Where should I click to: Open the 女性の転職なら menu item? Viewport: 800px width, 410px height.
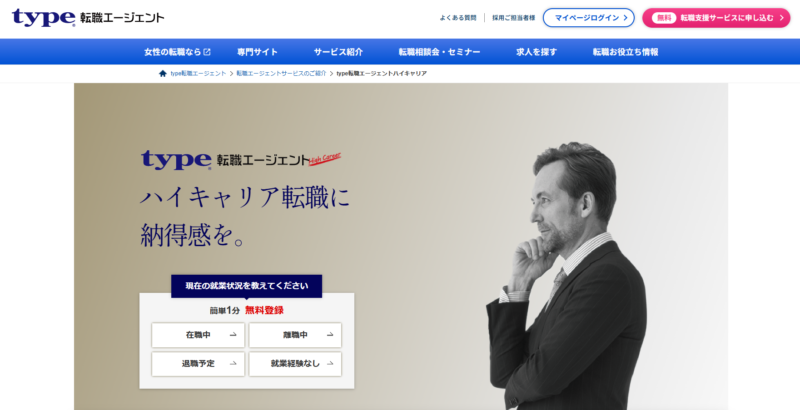177,52
